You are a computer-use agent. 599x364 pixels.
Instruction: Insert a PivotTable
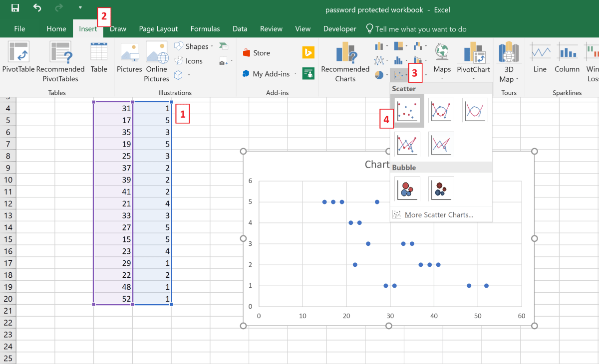click(x=18, y=60)
